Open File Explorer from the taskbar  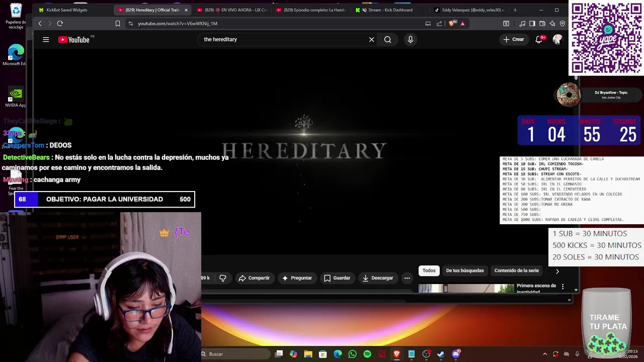pyautogui.click(x=308, y=354)
